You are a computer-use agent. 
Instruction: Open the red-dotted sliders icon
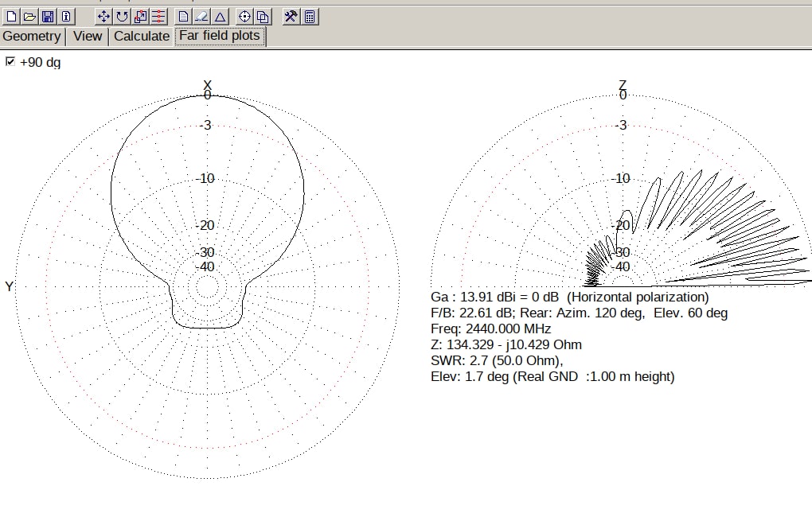(x=158, y=17)
